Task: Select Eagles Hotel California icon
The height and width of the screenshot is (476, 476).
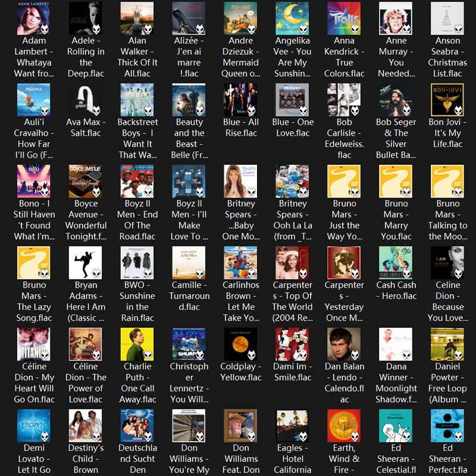Action: point(292,425)
